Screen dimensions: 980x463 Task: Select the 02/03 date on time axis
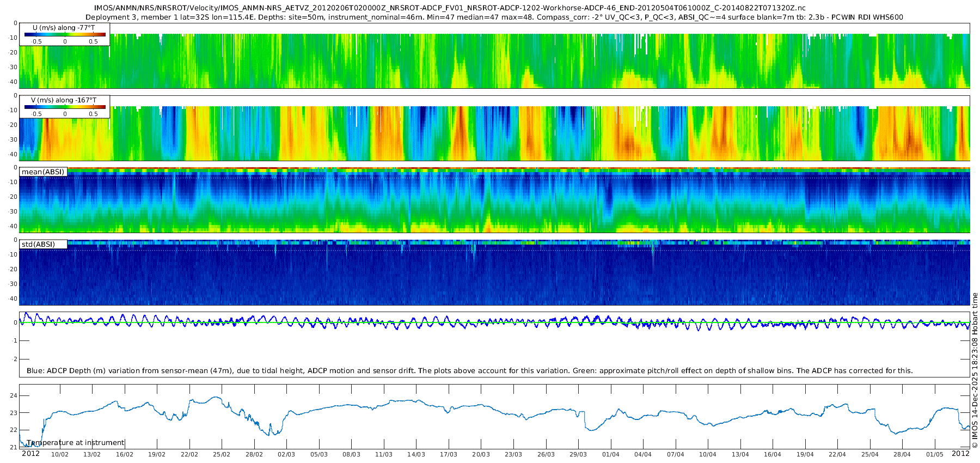[286, 454]
